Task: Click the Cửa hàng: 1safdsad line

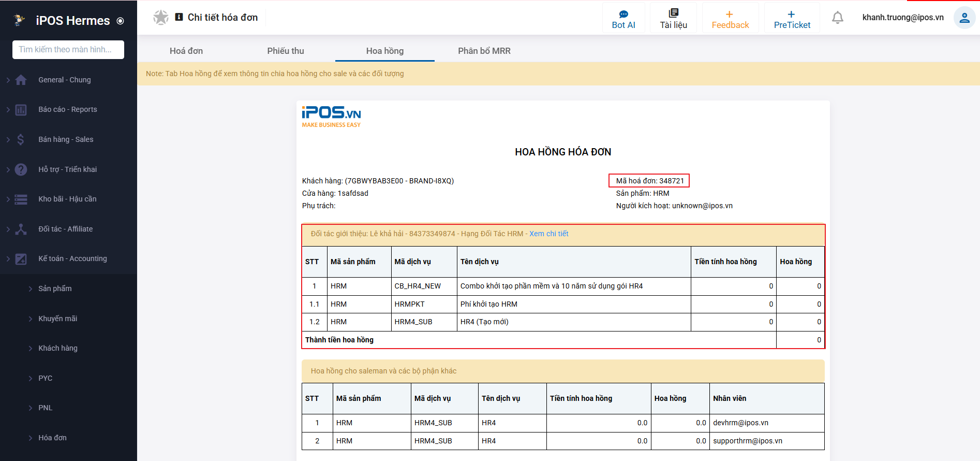Action: pyautogui.click(x=335, y=193)
